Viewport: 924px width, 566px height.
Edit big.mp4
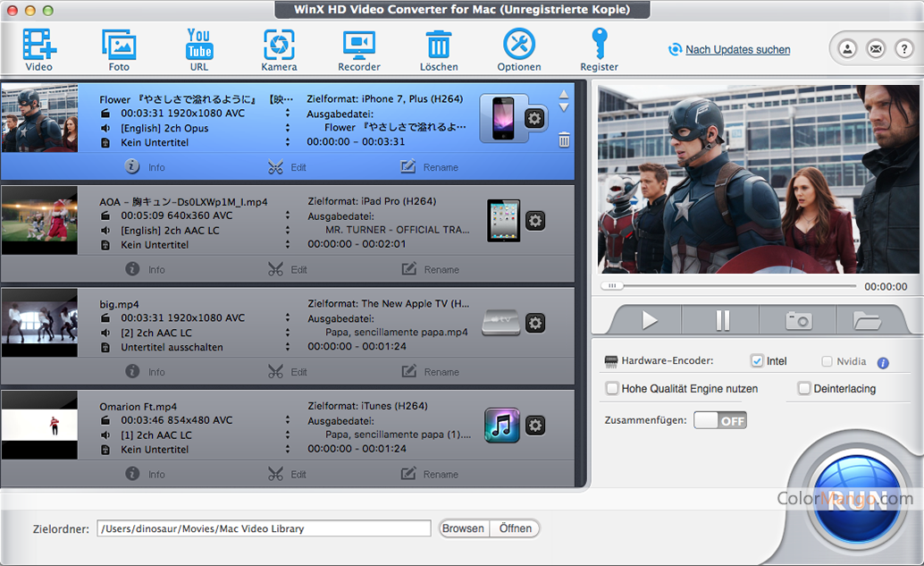pos(287,372)
